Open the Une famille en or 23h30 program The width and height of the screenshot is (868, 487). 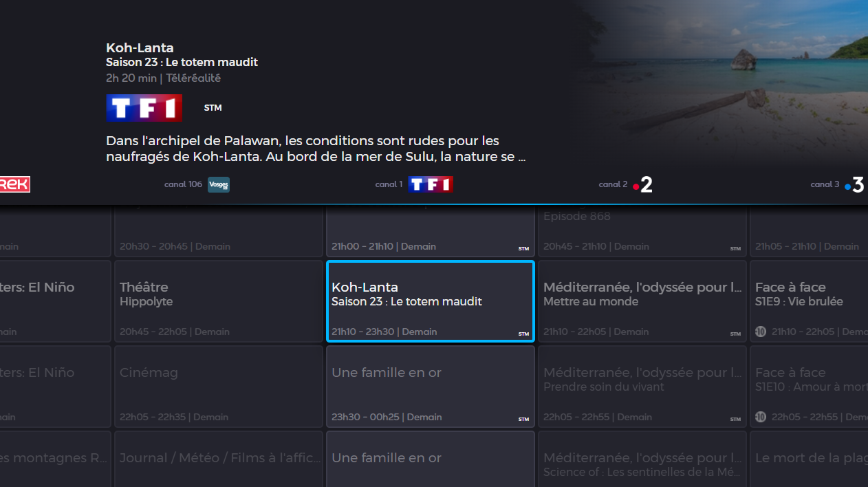coord(430,387)
